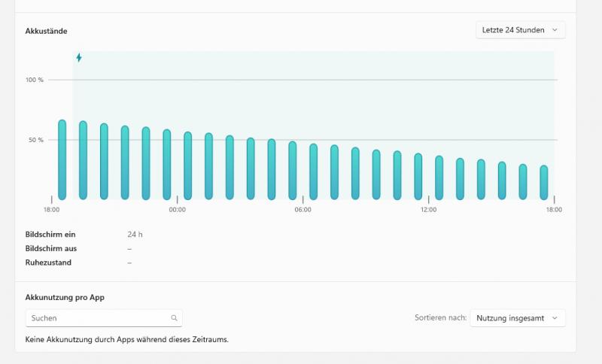Click the Sortieren nach label
The width and height of the screenshot is (602, 364).
point(439,318)
